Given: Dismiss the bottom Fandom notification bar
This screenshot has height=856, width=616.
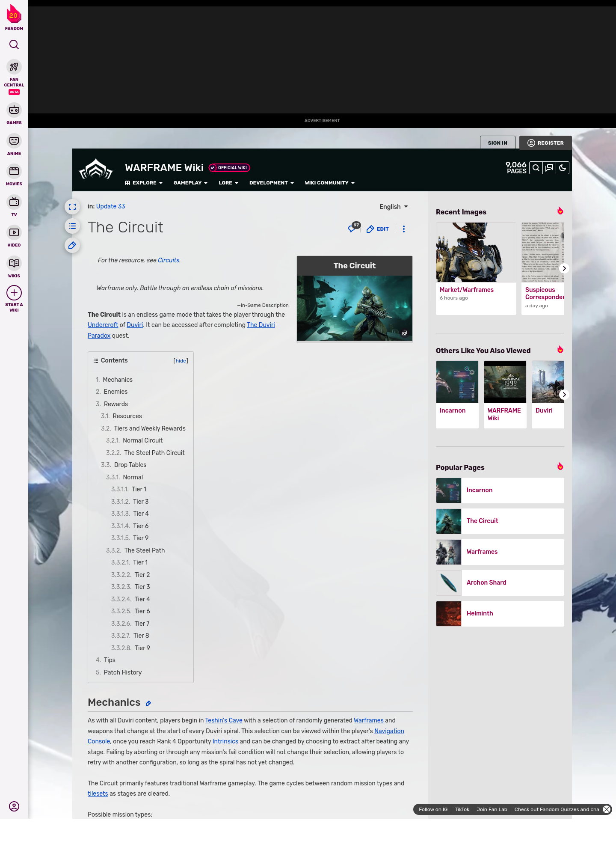Looking at the screenshot, I should (x=607, y=809).
